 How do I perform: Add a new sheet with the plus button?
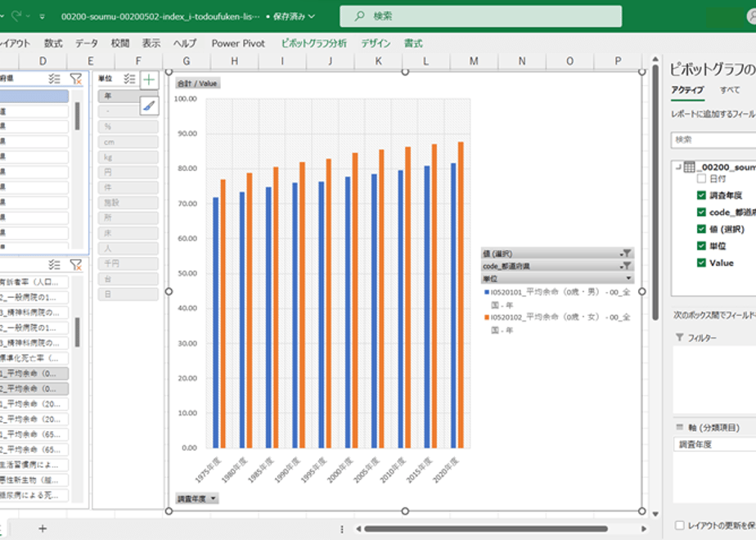(x=43, y=529)
